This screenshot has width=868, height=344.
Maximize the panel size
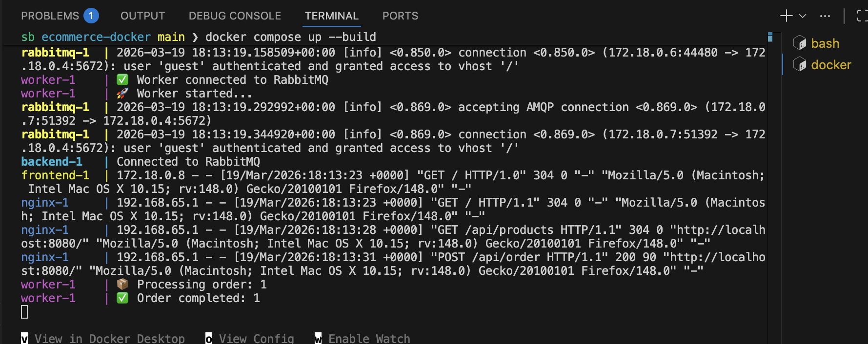tap(862, 16)
